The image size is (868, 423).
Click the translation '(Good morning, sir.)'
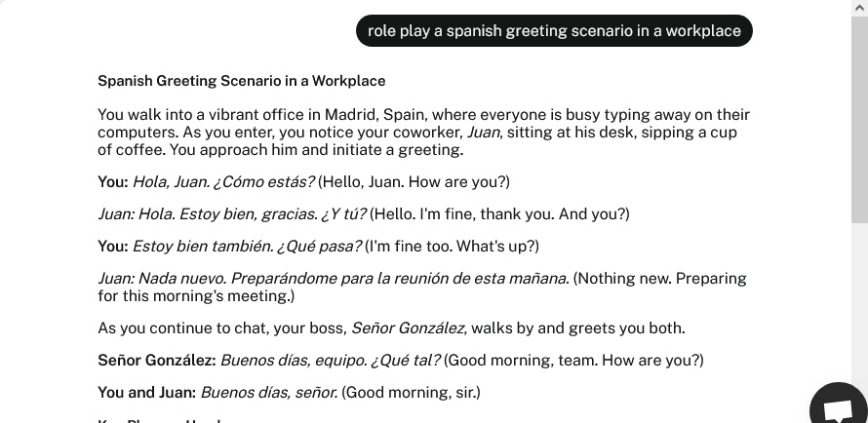(x=411, y=392)
